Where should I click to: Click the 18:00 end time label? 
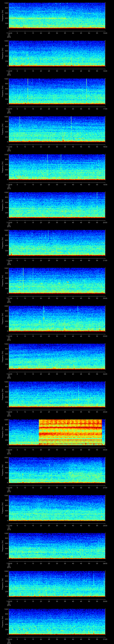pos(105,147)
